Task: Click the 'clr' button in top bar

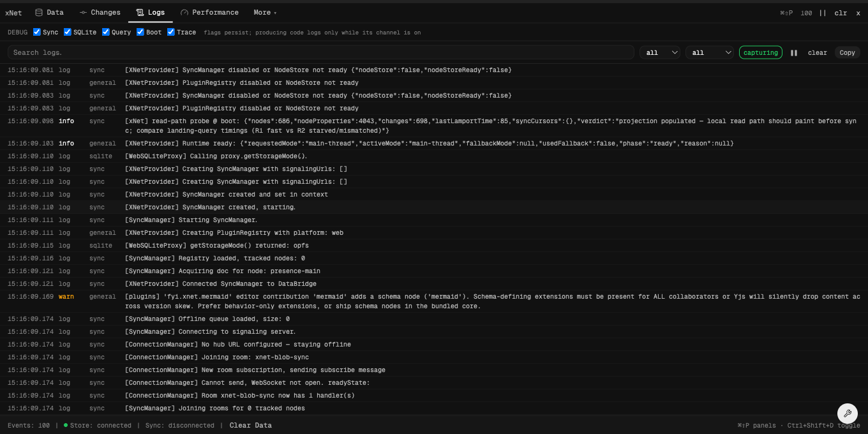Action: 841,13
